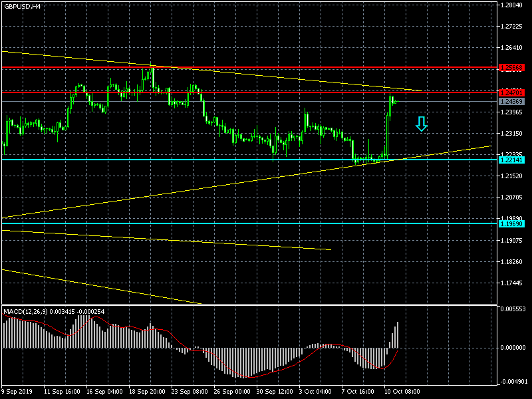Select the cyan 1.22141 price tag
This screenshot has width=532, height=399.
tap(511, 160)
